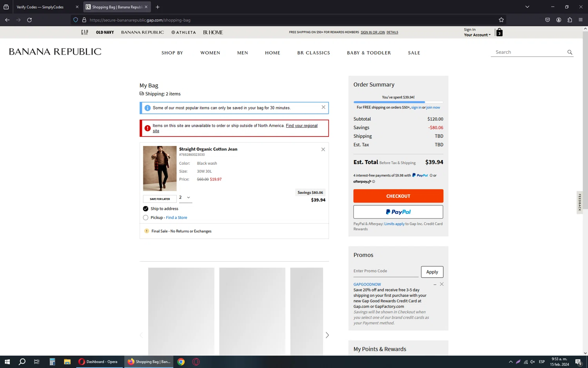
Task: View PayPal payment info icon
Action: tap(431, 175)
